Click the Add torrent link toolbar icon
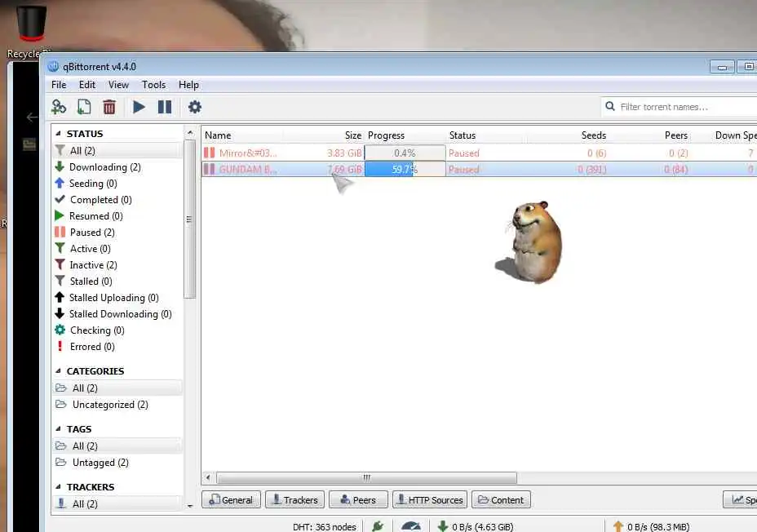This screenshot has width=757, height=532. coord(59,107)
